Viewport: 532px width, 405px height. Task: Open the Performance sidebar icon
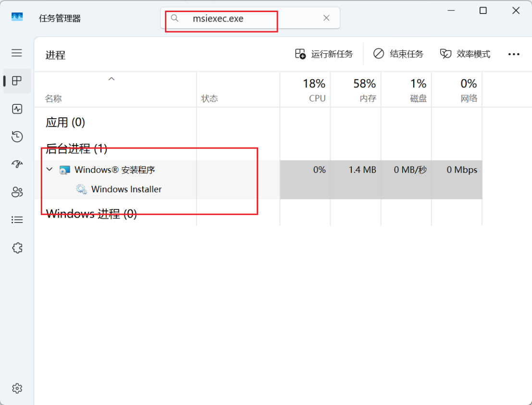click(17, 109)
